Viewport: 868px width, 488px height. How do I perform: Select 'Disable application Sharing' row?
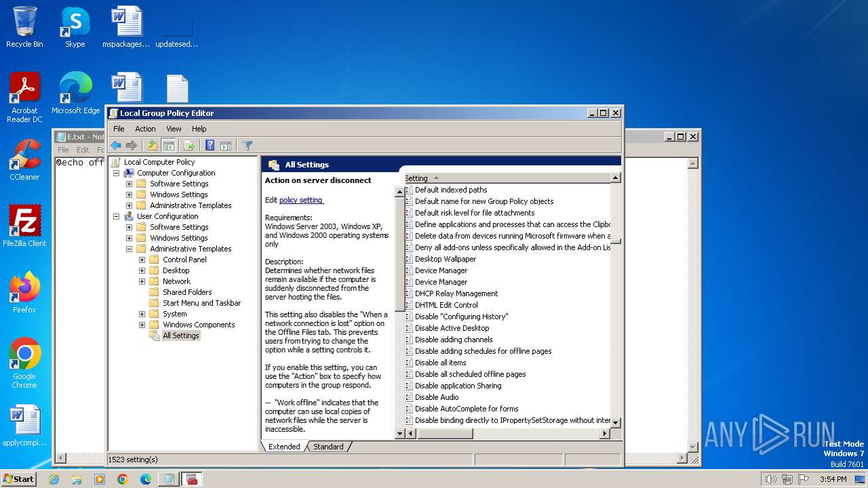(458, 386)
